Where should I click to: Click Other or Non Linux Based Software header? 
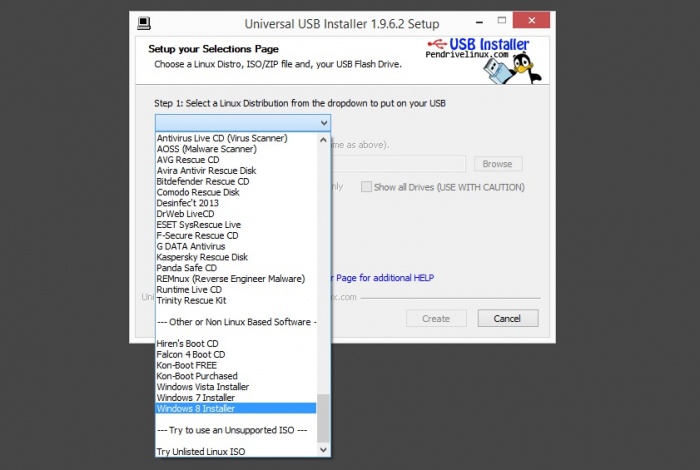[x=236, y=322]
